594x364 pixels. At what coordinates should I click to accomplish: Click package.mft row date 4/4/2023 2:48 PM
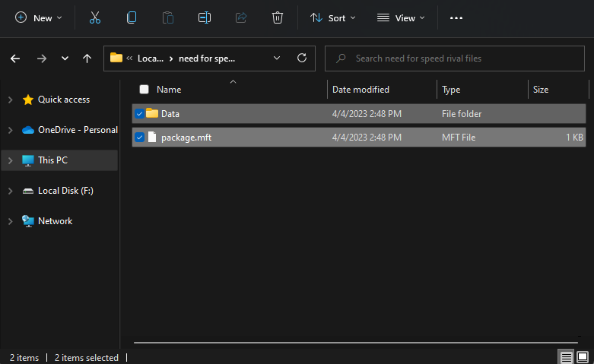(x=367, y=138)
